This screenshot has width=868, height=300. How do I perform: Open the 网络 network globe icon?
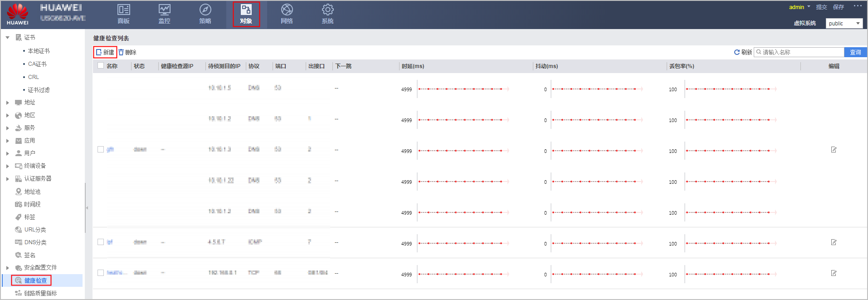[x=287, y=10]
